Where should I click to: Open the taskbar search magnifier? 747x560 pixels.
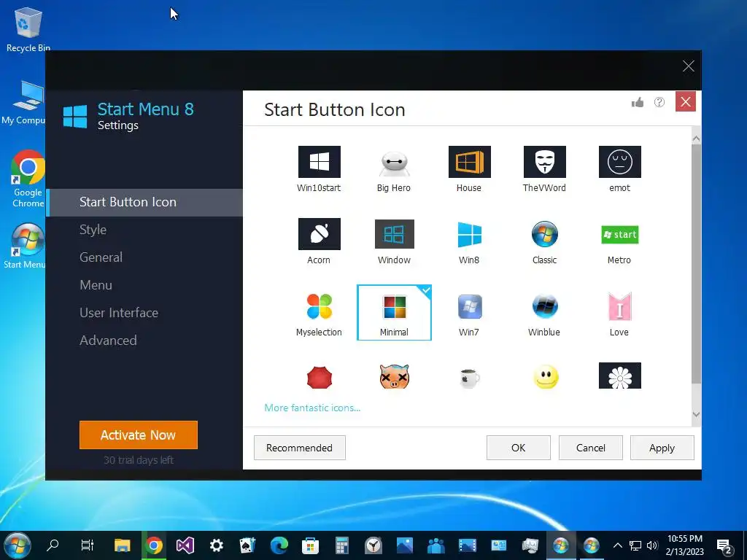[x=53, y=545]
